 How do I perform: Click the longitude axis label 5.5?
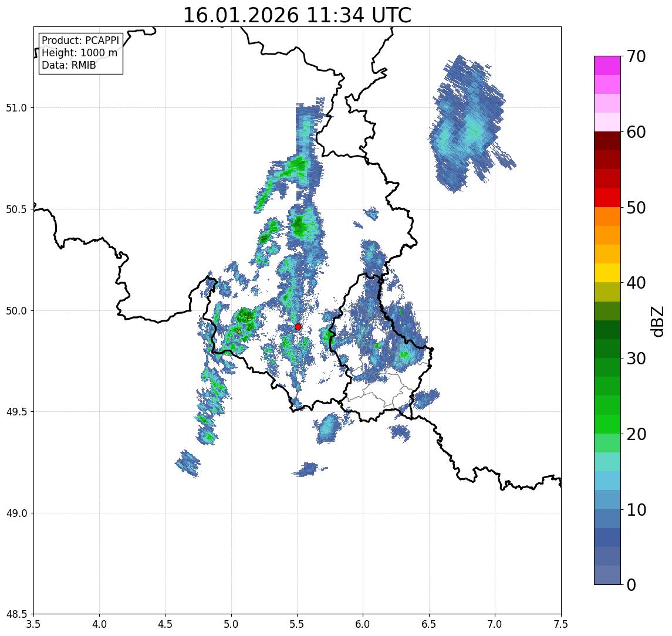[x=298, y=624]
